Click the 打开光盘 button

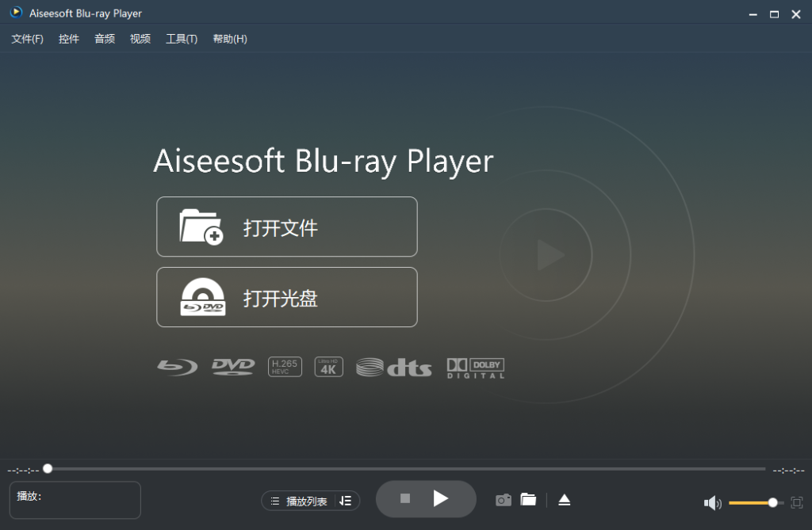[287, 297]
